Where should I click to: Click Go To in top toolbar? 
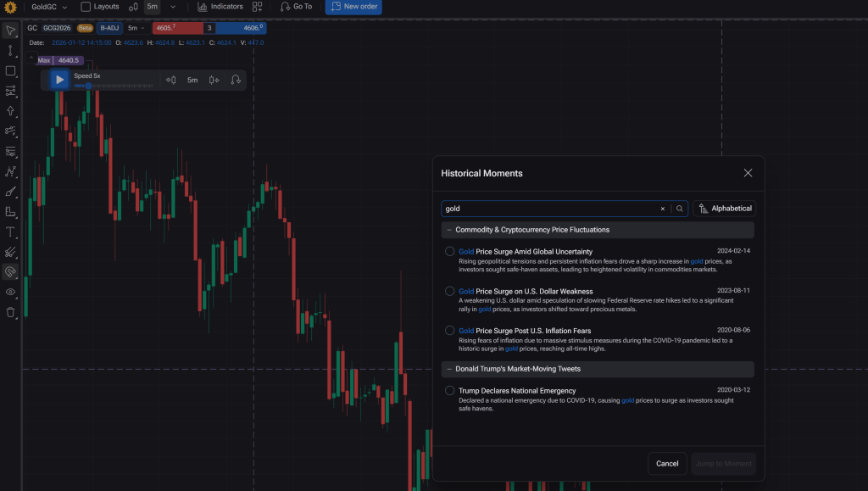[296, 7]
